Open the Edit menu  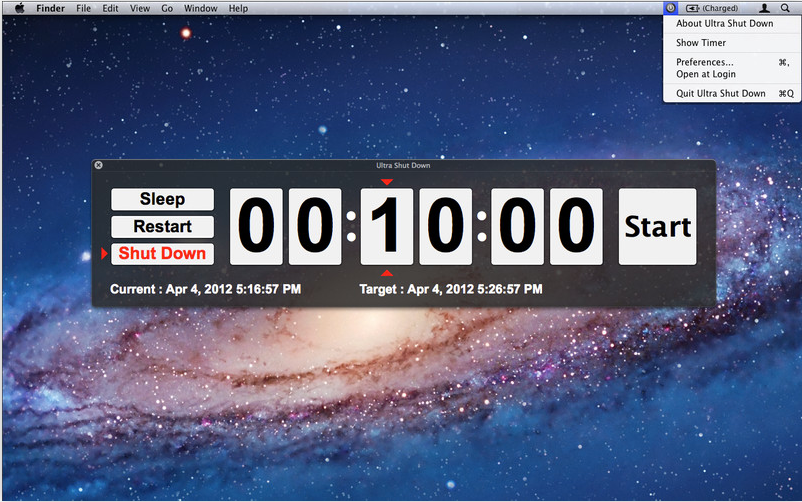(x=110, y=8)
